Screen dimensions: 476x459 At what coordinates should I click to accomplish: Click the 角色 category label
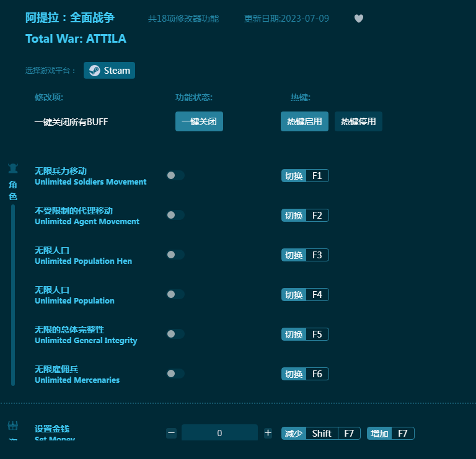point(13,191)
